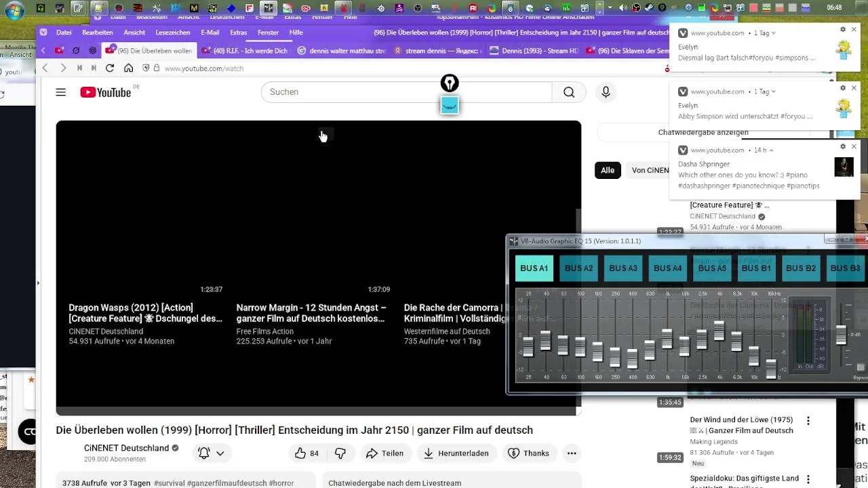Open the options menu for Der Wind und der Löwe
This screenshot has width=868, height=488.
808,421
